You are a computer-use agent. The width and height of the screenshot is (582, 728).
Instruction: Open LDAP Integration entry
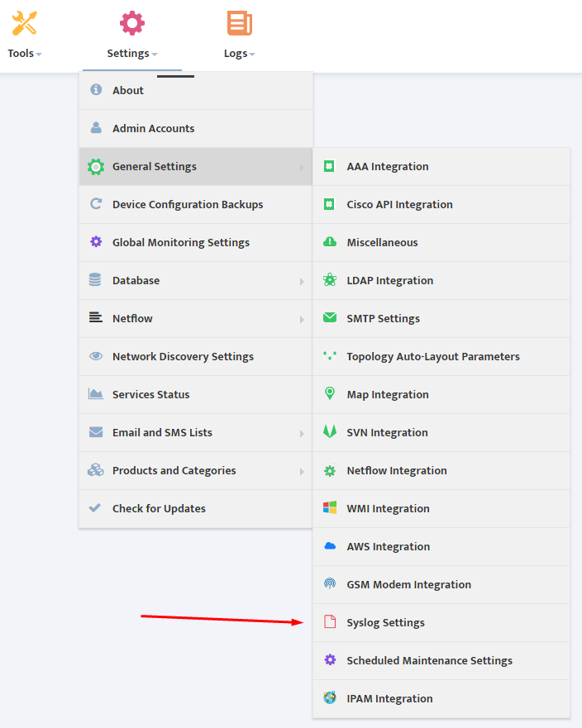[x=441, y=281]
